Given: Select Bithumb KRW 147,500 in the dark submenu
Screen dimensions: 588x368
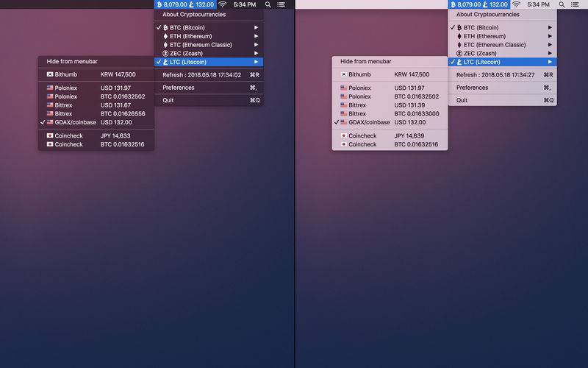Looking at the screenshot, I should point(96,74).
